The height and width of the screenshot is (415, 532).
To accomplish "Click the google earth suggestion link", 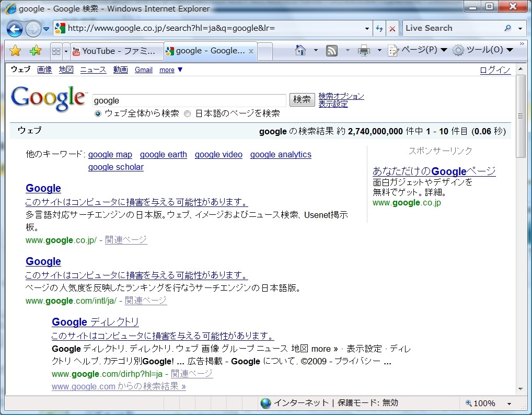I will click(164, 155).
